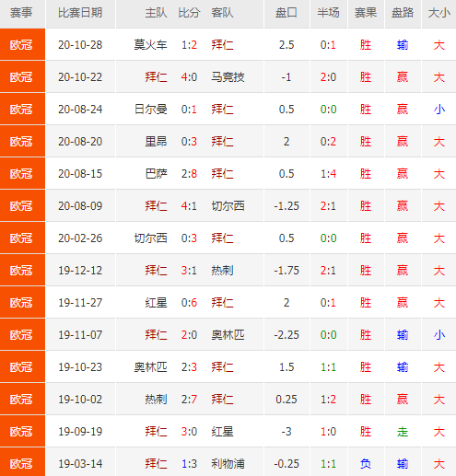Click the 赛事 column header
The width and height of the screenshot is (456, 476).
21,13
